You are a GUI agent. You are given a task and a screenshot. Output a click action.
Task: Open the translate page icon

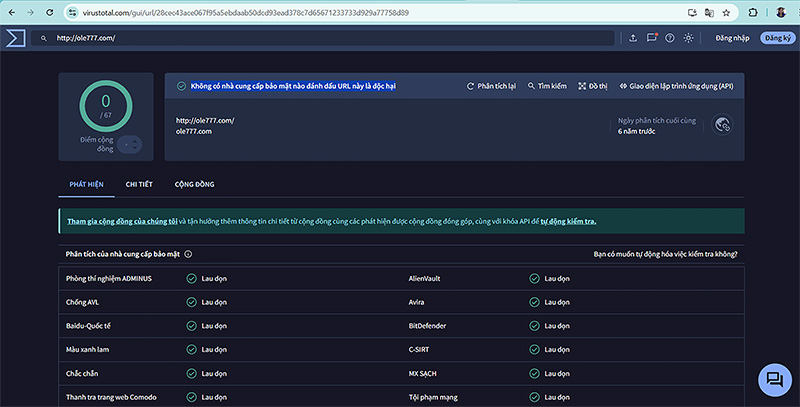(x=709, y=13)
